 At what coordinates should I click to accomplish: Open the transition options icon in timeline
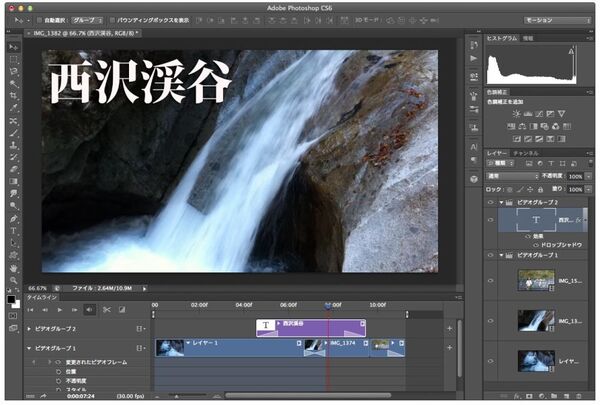click(x=122, y=309)
